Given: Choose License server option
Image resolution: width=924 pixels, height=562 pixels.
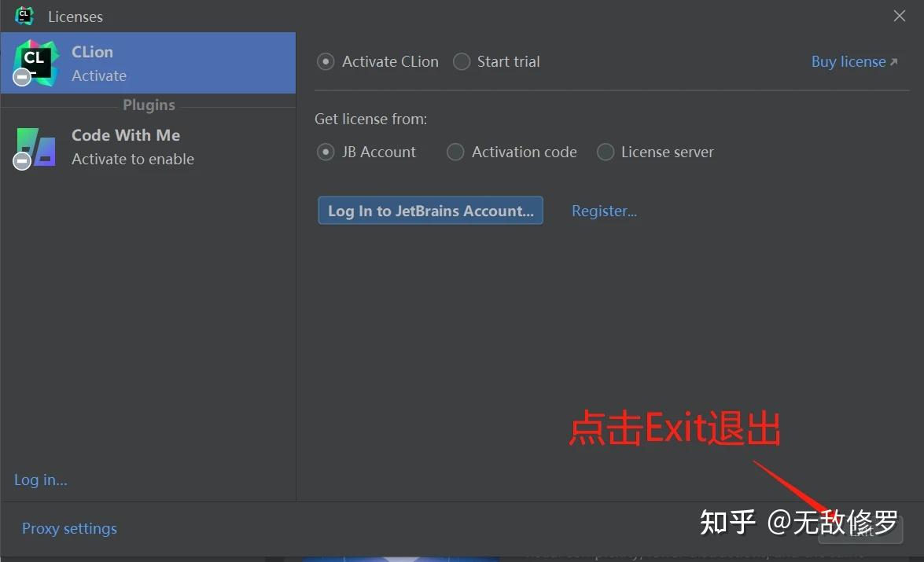Looking at the screenshot, I should (606, 152).
